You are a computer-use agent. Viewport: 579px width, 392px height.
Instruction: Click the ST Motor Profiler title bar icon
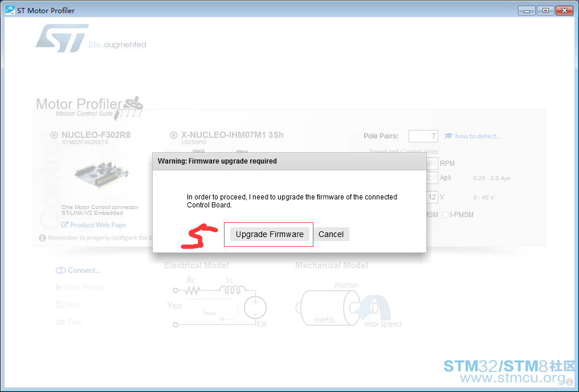(10, 10)
